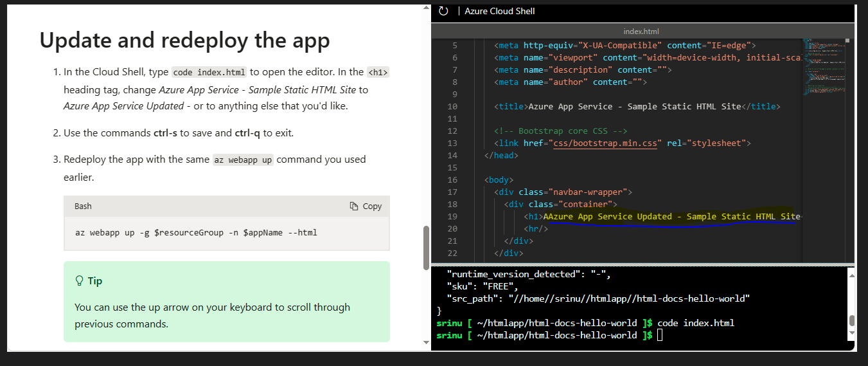Click the '"sku": "FREE"' terminal output
The height and width of the screenshot is (366, 868).
point(482,286)
